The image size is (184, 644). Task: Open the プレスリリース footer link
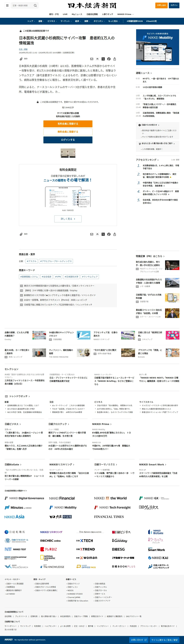point(21,616)
